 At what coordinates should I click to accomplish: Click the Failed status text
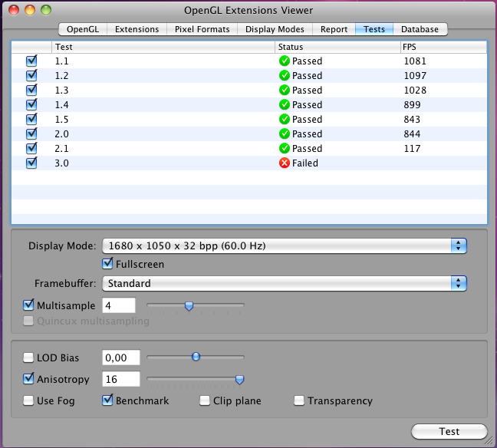click(305, 163)
